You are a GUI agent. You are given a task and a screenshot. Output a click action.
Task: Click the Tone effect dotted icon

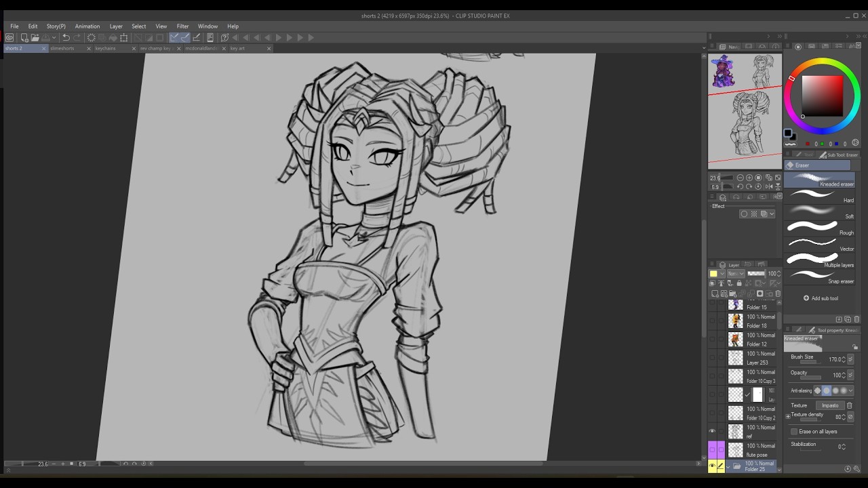click(754, 214)
